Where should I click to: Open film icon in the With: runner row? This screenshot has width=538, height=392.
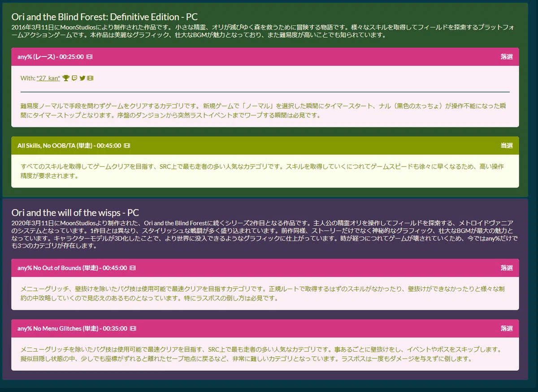pos(91,78)
